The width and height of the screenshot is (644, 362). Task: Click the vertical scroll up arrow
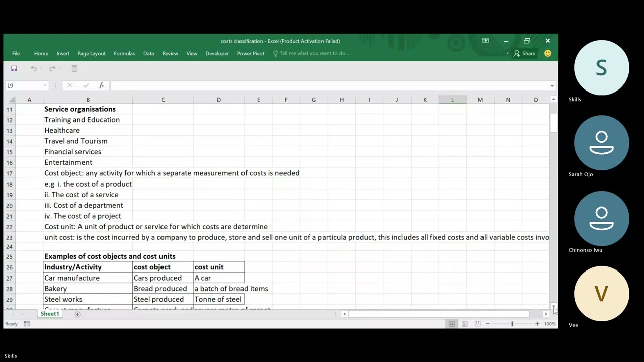[553, 99]
